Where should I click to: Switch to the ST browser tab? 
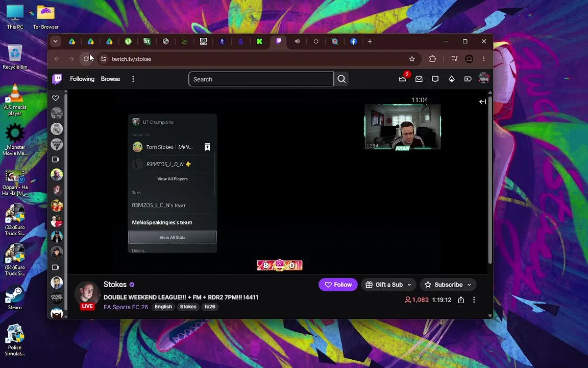[x=147, y=41]
